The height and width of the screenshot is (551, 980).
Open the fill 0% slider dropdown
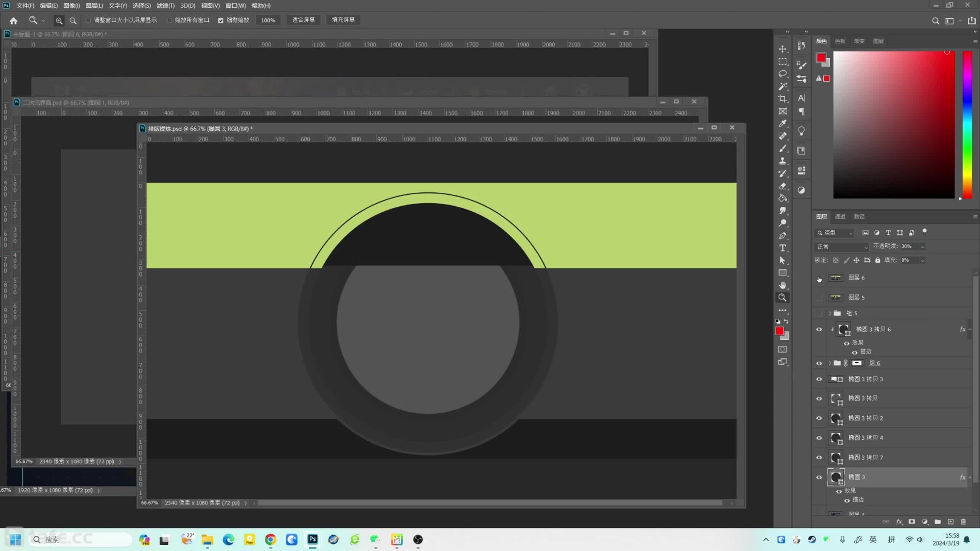923,261
